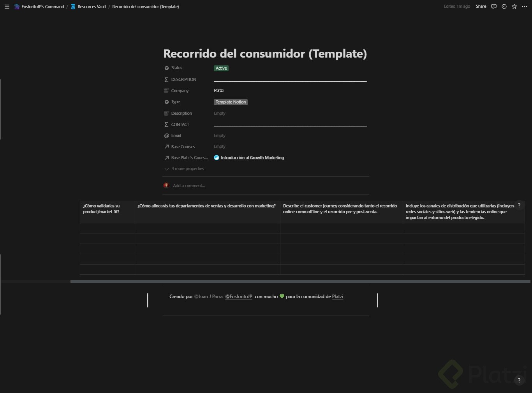532x393 pixels.
Task: Click header cell Describe el customer journey
Action: point(342,212)
